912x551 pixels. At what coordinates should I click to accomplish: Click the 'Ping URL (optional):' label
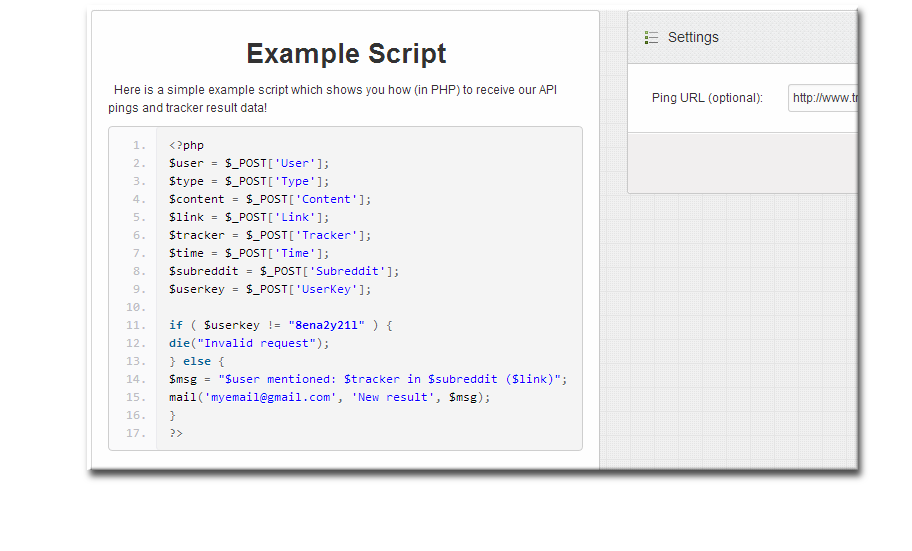[707, 98]
